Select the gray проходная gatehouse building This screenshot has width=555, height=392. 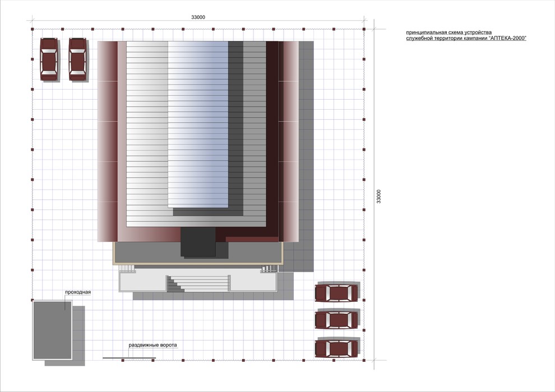pos(52,330)
